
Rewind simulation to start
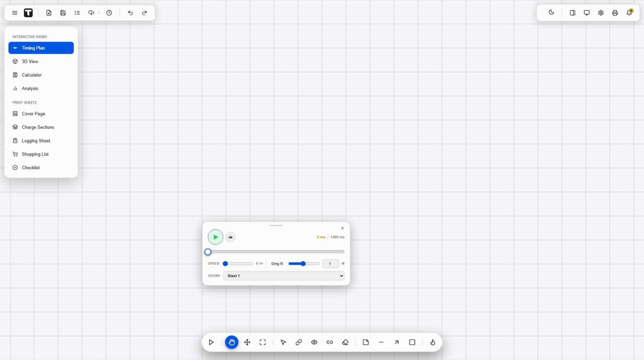230,237
